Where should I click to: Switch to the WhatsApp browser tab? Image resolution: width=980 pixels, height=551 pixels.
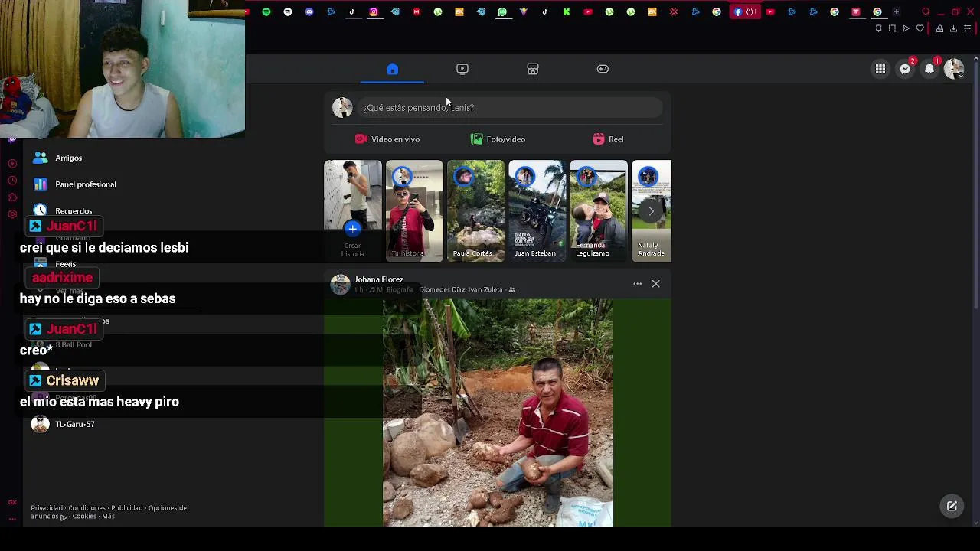click(502, 11)
